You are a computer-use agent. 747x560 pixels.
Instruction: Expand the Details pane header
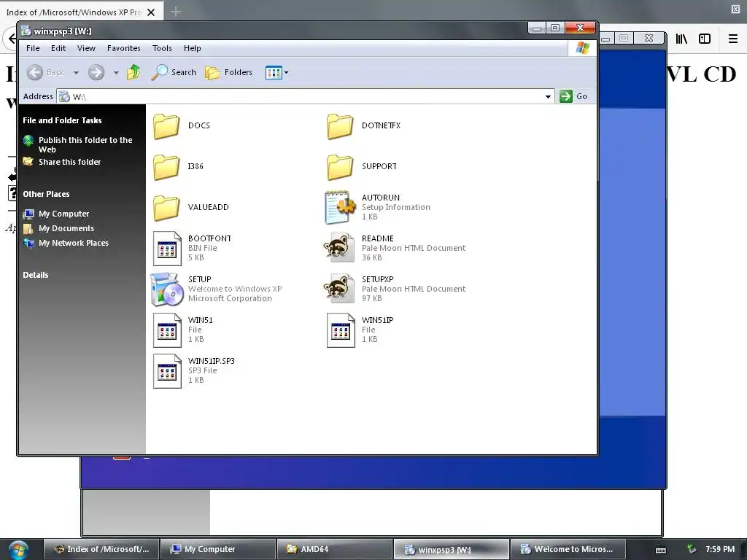(x=36, y=275)
